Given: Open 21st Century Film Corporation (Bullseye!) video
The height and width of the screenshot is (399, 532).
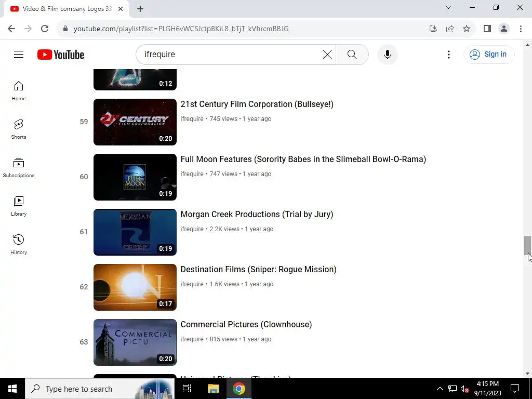Looking at the screenshot, I should tap(257, 104).
